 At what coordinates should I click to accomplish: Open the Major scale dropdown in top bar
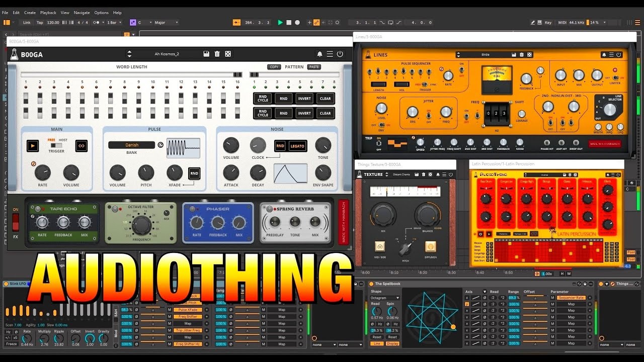point(167,23)
